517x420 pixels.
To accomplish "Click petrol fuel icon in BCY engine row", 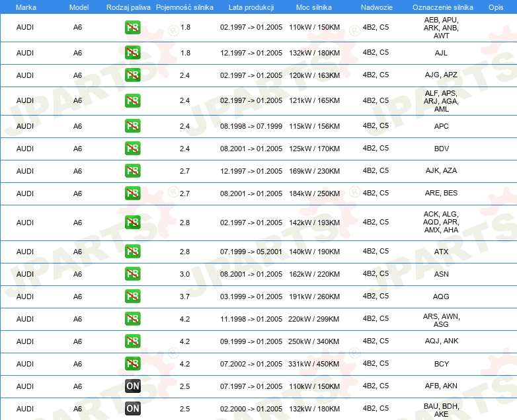I will pos(132,364).
